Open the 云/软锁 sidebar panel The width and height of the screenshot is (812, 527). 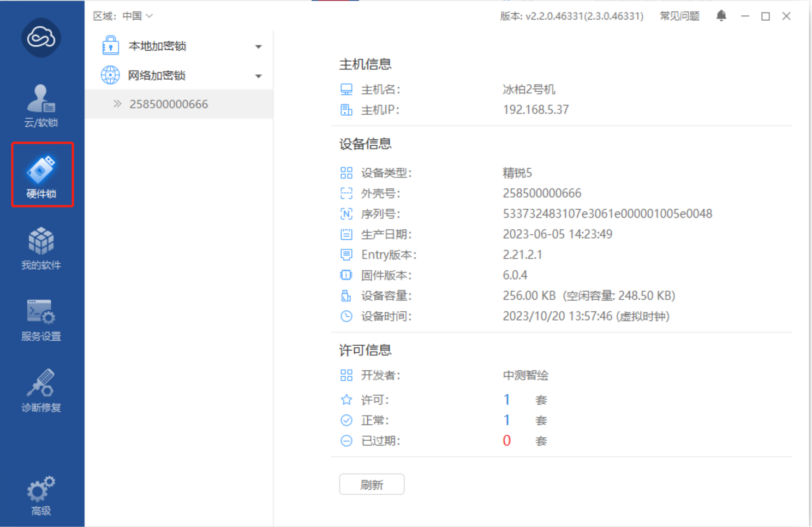tap(41, 105)
